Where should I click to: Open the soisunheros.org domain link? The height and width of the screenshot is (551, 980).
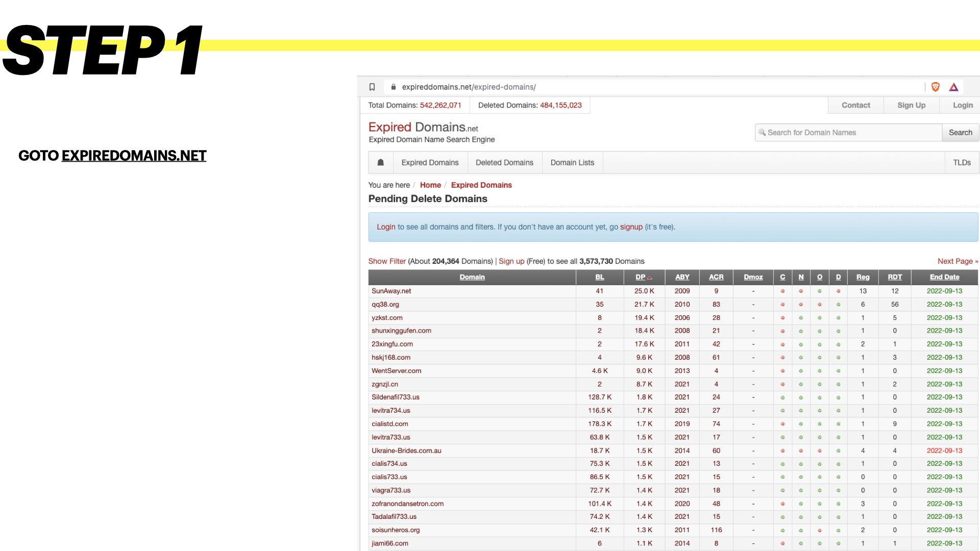point(396,530)
